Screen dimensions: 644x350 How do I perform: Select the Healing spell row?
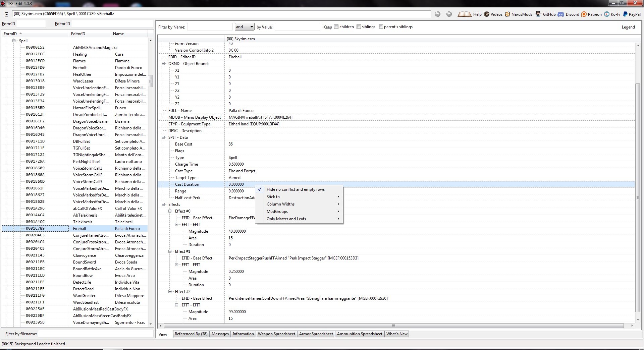[74, 54]
